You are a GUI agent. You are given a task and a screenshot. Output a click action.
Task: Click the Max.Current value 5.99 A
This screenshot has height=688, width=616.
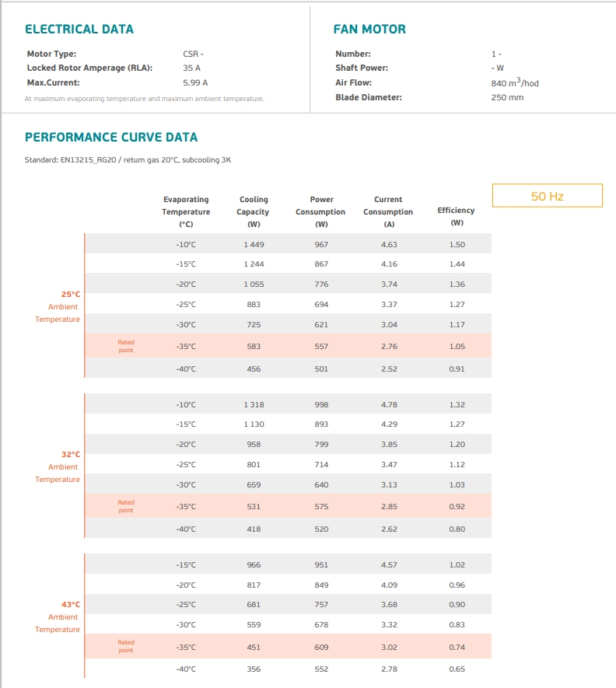(195, 82)
